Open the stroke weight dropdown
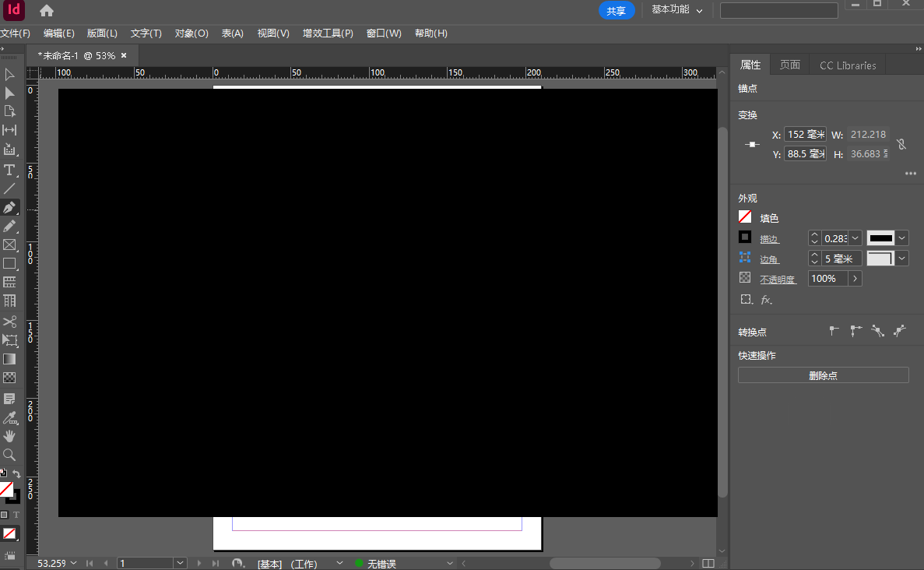The width and height of the screenshot is (924, 570). pyautogui.click(x=855, y=238)
